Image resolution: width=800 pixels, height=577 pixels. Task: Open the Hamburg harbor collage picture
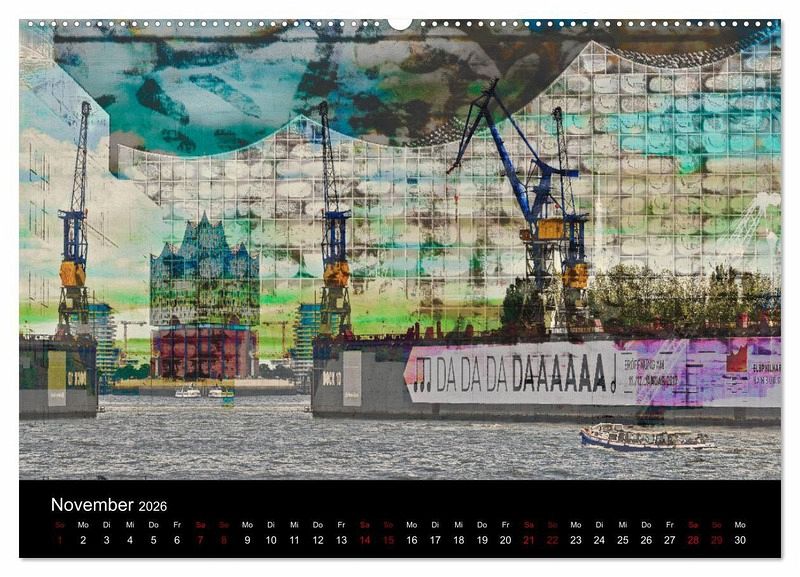click(400, 250)
